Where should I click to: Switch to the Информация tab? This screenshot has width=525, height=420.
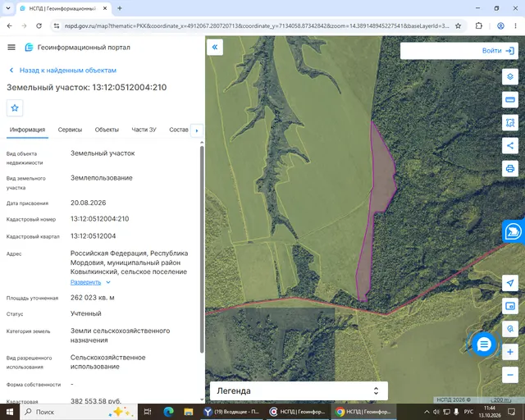pos(27,130)
